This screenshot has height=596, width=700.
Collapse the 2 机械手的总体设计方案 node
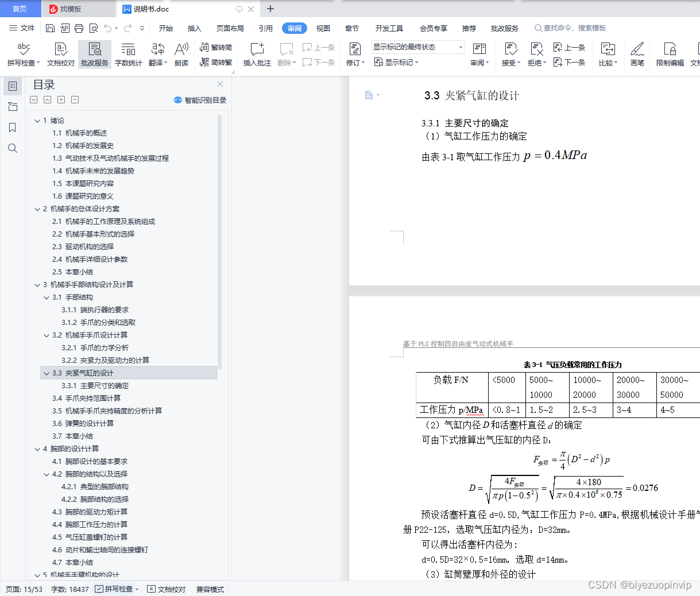37,209
